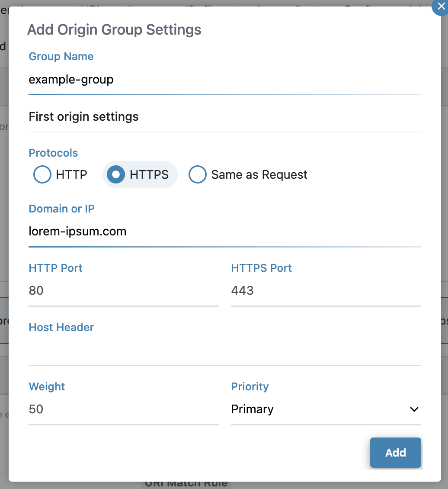This screenshot has width=448, height=489.
Task: Click the Host Header label
Action: [x=61, y=328]
